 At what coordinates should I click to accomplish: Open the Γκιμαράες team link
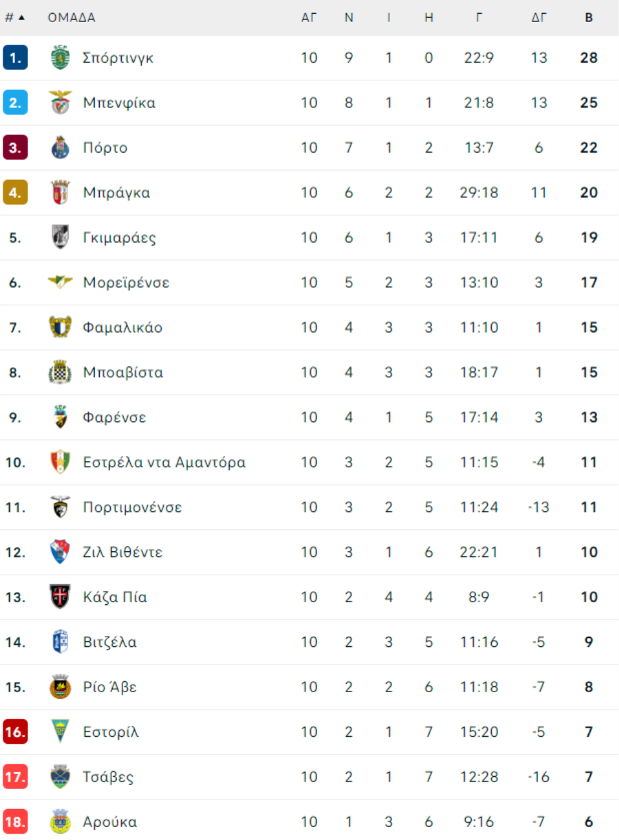pyautogui.click(x=120, y=238)
